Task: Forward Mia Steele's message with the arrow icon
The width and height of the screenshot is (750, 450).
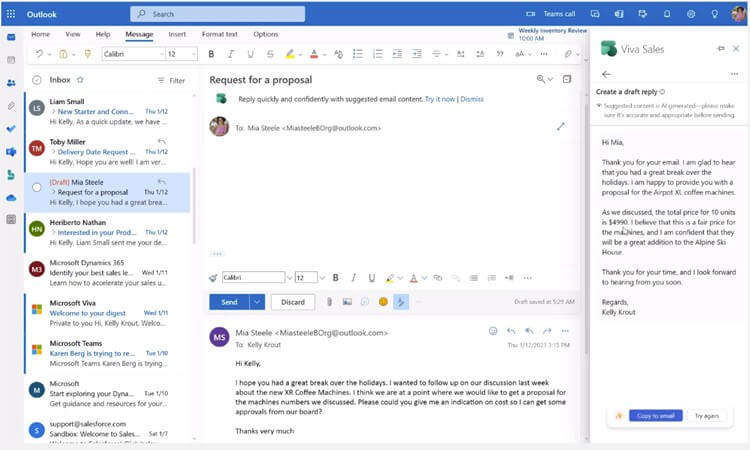Action: [x=547, y=331]
